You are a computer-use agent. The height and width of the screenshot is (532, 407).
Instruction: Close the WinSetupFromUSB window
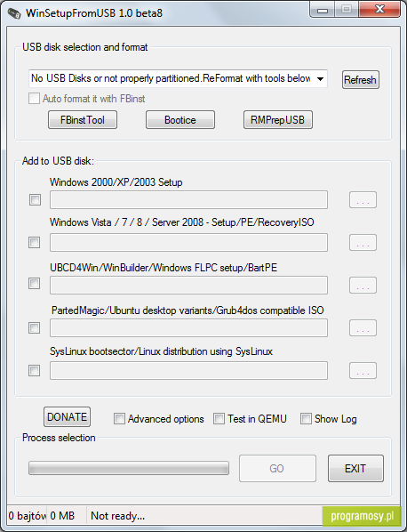click(x=379, y=9)
